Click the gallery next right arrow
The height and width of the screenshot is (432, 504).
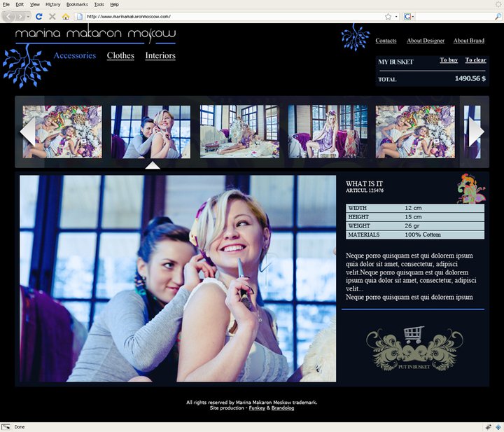477,132
